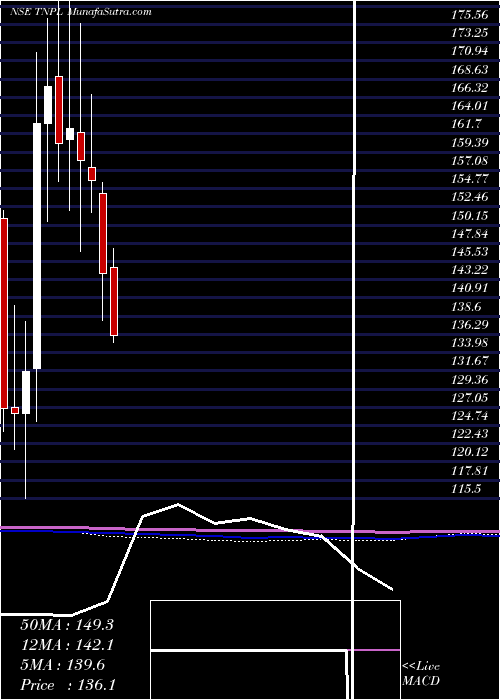The image size is (500, 700).
Task: Click the 157.08 price axis label
Action: click(469, 161)
